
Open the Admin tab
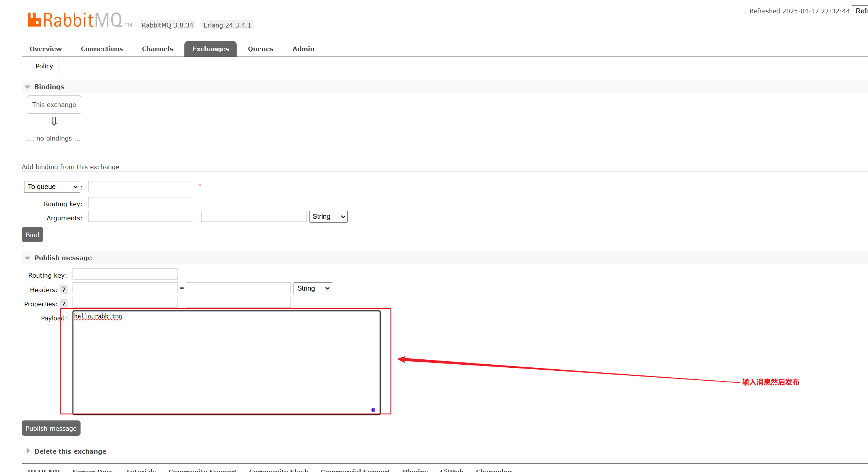point(303,49)
